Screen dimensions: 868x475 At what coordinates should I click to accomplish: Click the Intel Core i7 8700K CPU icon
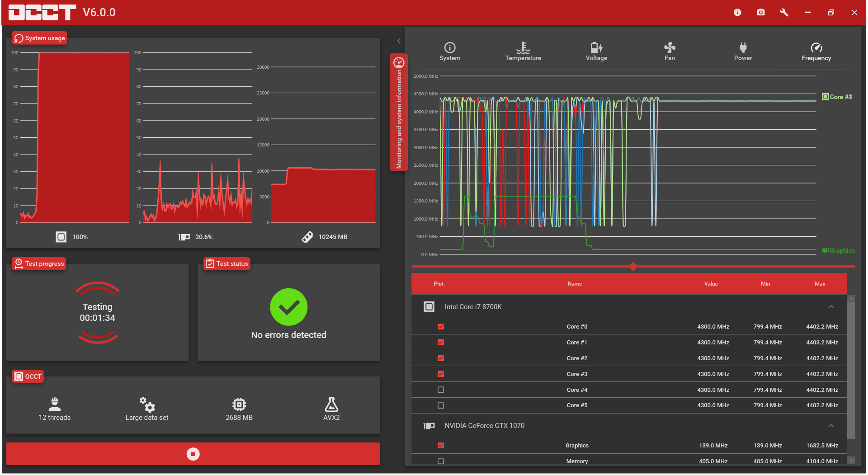click(429, 307)
